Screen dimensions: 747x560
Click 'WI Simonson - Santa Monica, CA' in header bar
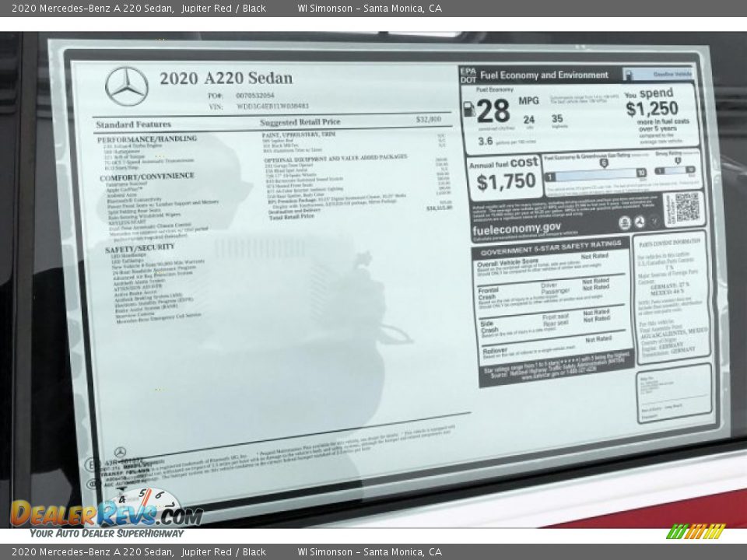pyautogui.click(x=370, y=8)
